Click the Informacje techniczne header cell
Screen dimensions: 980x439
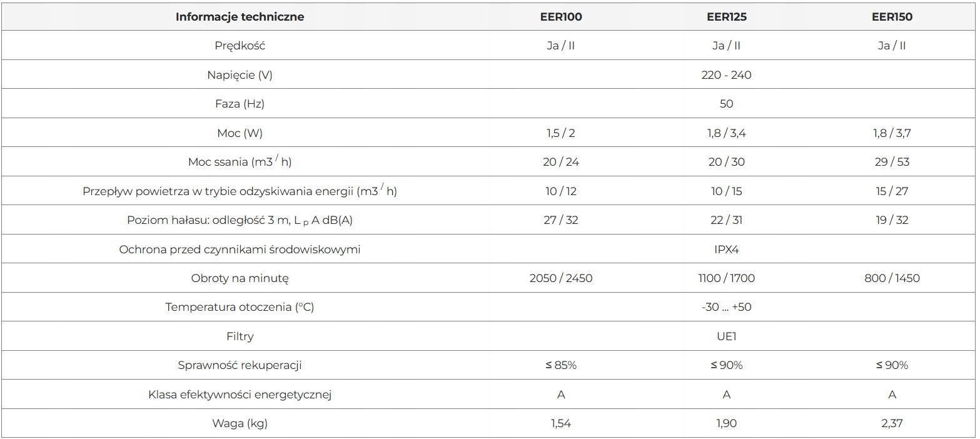(x=240, y=17)
